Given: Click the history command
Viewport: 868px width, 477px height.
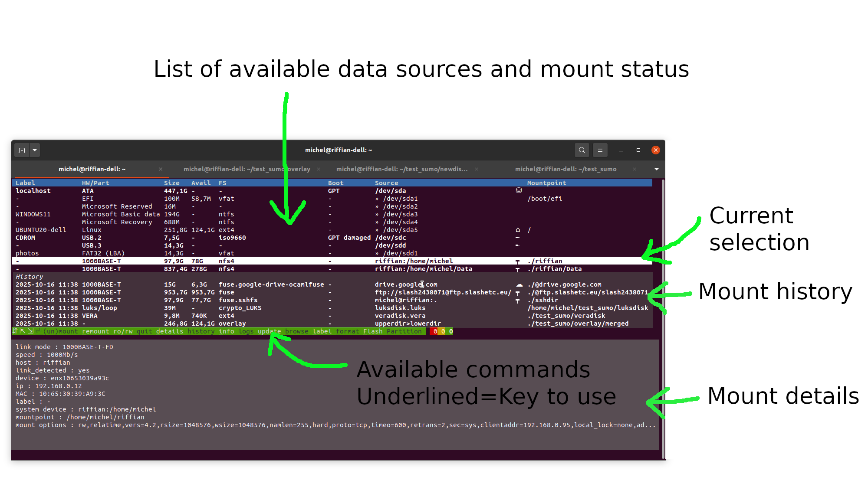Looking at the screenshot, I should (201, 331).
